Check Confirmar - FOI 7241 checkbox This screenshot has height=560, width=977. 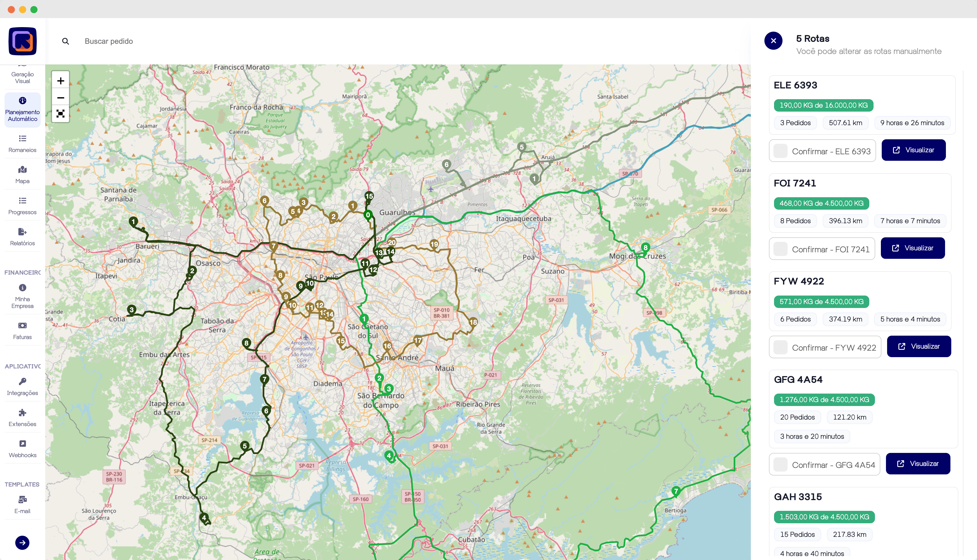tap(780, 249)
